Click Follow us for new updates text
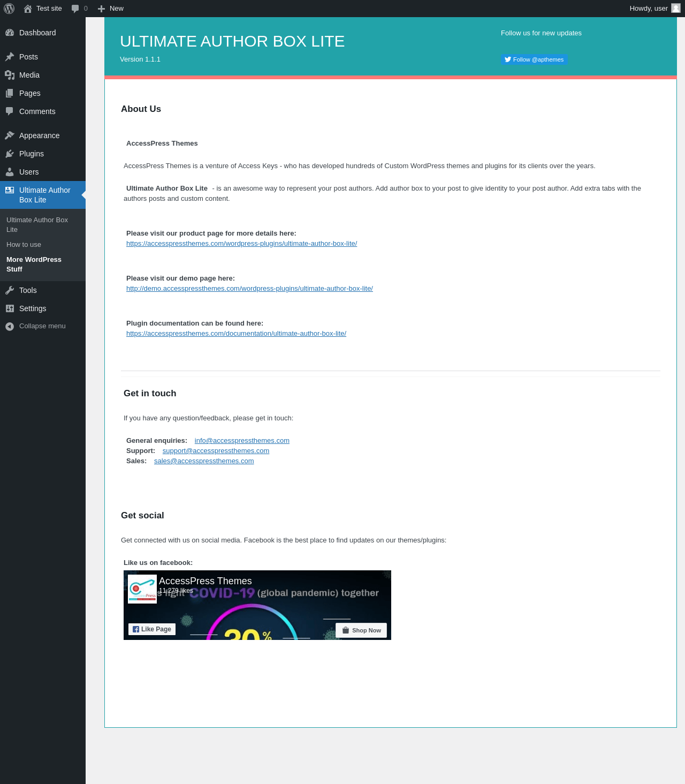This screenshot has width=685, height=784. click(541, 33)
